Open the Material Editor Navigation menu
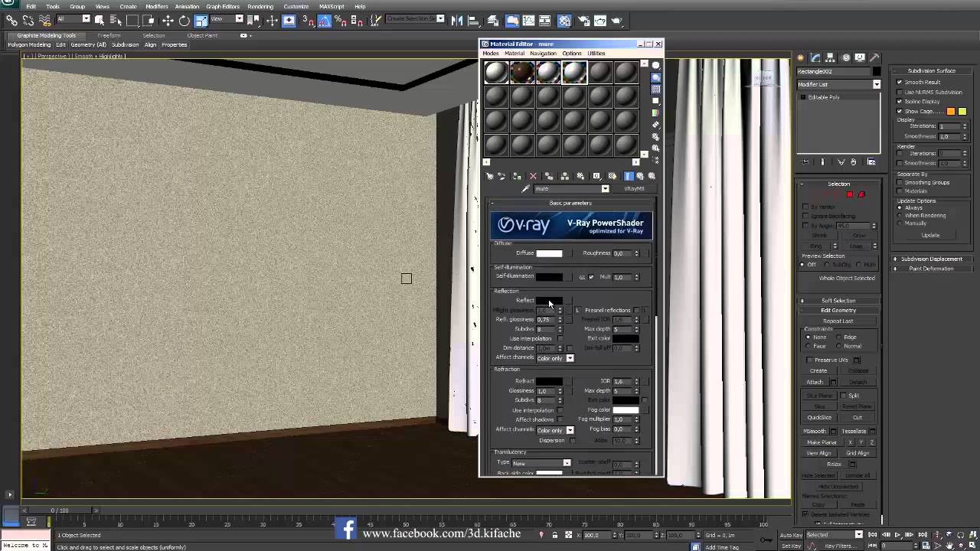The height and width of the screenshot is (551, 980). tap(543, 54)
